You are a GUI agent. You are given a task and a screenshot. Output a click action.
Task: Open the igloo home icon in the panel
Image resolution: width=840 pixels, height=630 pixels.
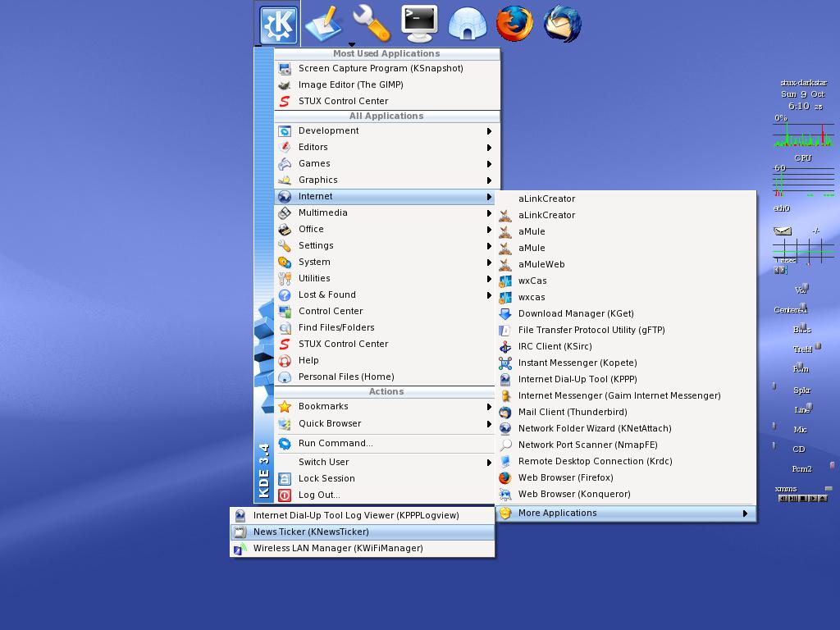[x=467, y=24]
